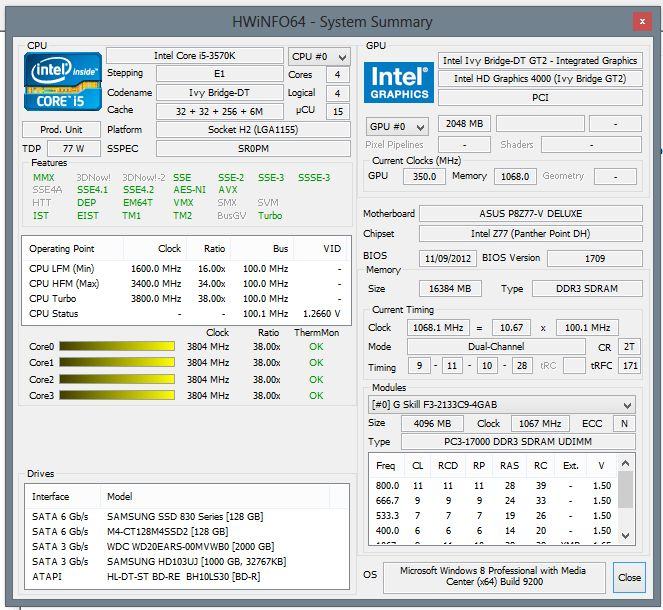Click the Operating Point column header
Image resolution: width=663 pixels, height=610 pixels.
click(x=73, y=249)
